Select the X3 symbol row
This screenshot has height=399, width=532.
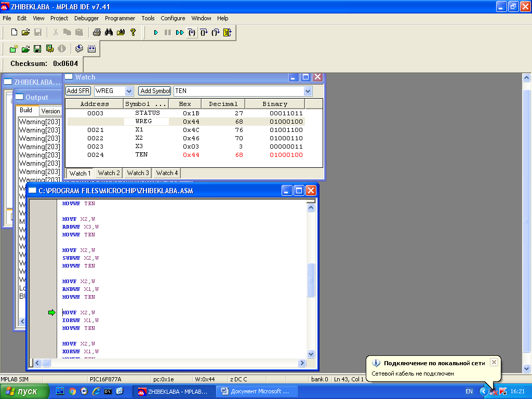[186, 147]
